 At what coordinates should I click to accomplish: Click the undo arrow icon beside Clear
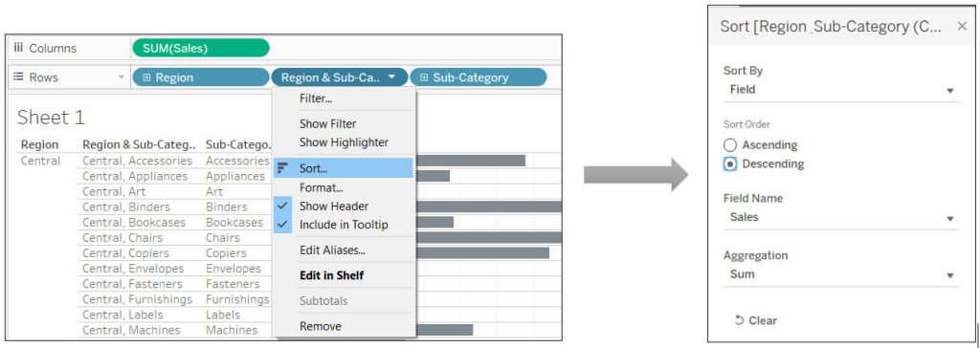pyautogui.click(x=740, y=320)
